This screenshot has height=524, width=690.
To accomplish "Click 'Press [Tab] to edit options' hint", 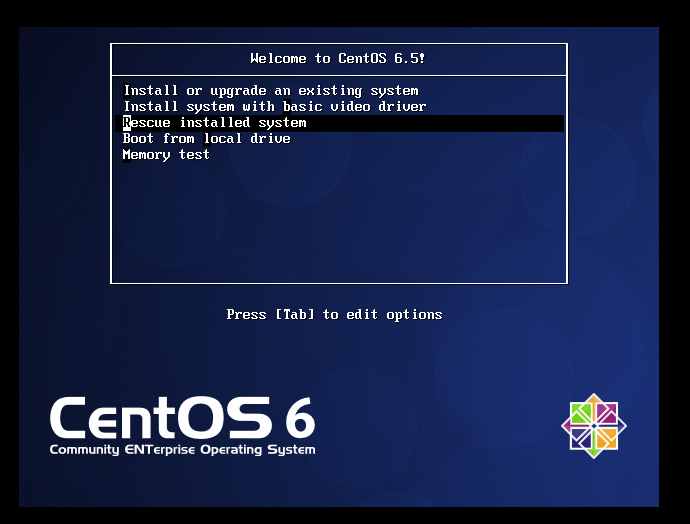I will pyautogui.click(x=334, y=315).
